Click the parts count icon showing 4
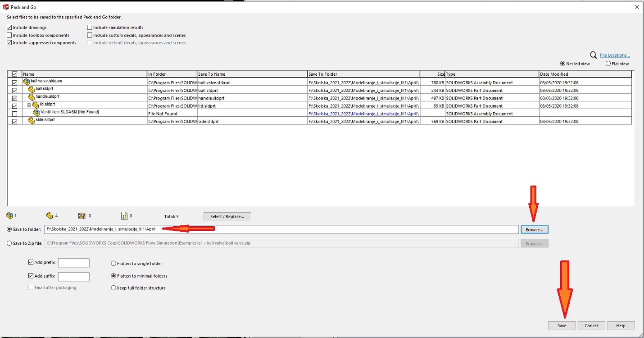644x338 pixels. 50,216
